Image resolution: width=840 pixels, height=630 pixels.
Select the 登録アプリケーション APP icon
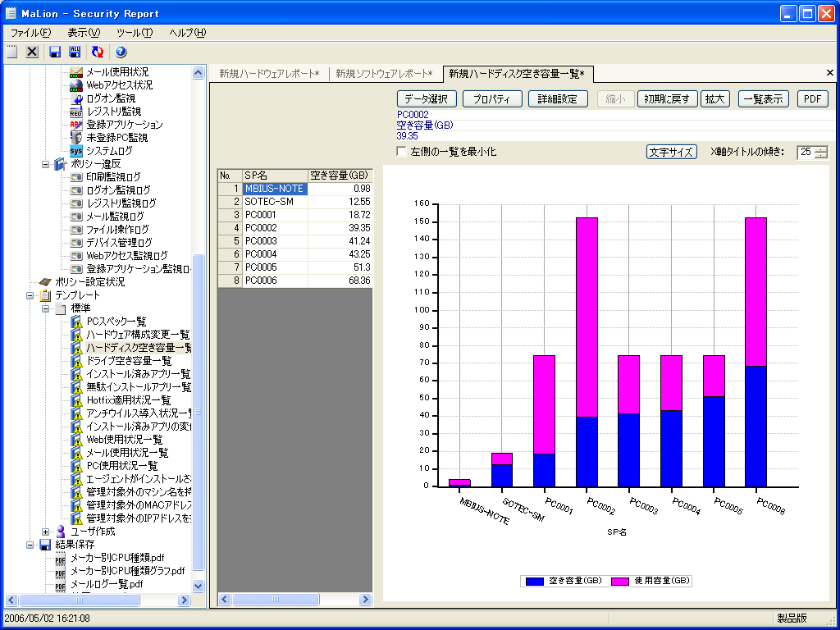(76, 125)
